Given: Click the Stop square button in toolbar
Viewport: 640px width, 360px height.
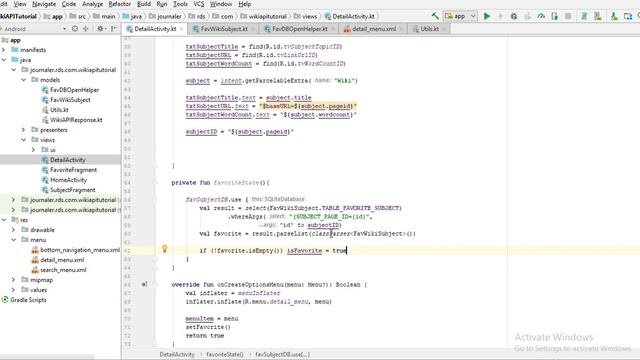Looking at the screenshot, I should point(568,16).
